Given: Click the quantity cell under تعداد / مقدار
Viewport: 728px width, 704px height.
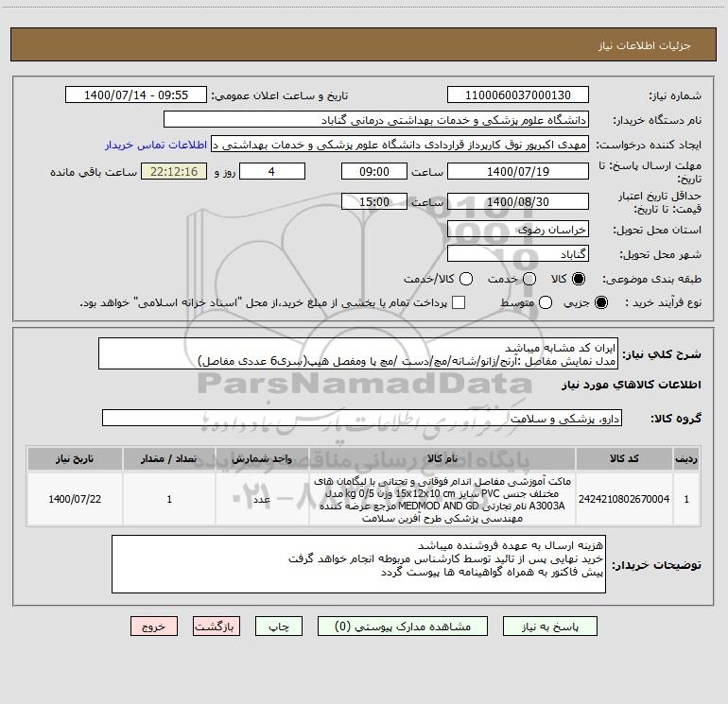Looking at the screenshot, I should point(169,499).
